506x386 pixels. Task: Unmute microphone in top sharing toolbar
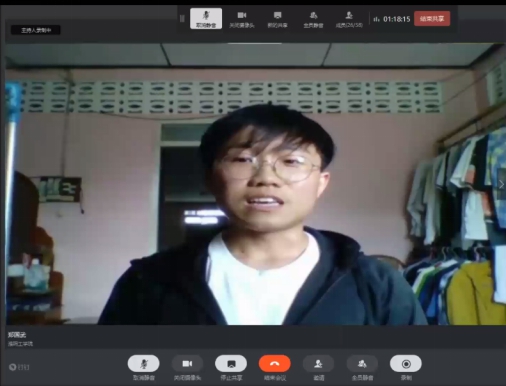pyautogui.click(x=206, y=19)
